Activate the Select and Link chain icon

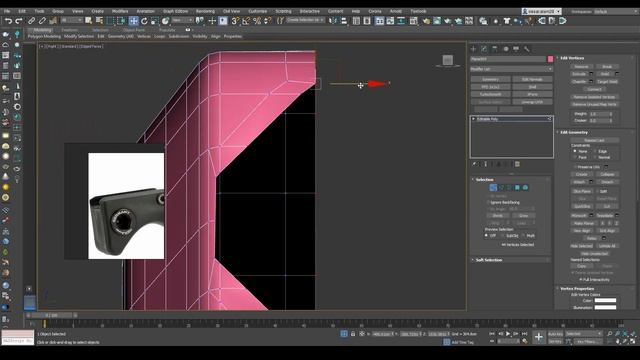click(x=31, y=20)
